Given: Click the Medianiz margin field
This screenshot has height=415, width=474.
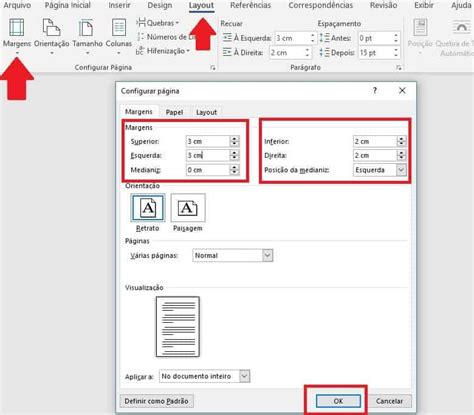Looking at the screenshot, I should tap(208, 170).
